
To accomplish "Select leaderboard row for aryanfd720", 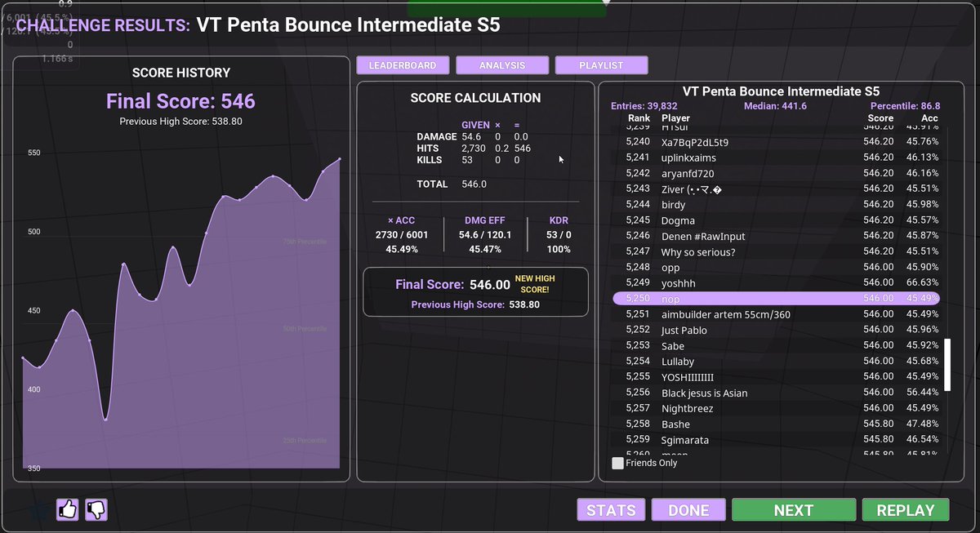I will pyautogui.click(x=776, y=173).
